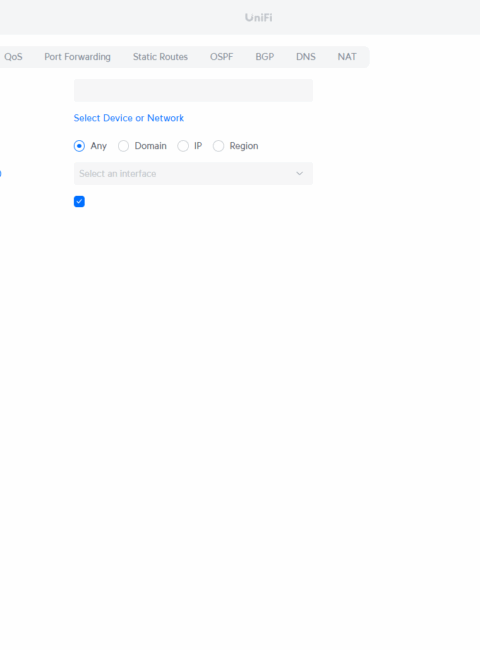Select the IP radio option
The width and height of the screenshot is (480, 650).
183,146
